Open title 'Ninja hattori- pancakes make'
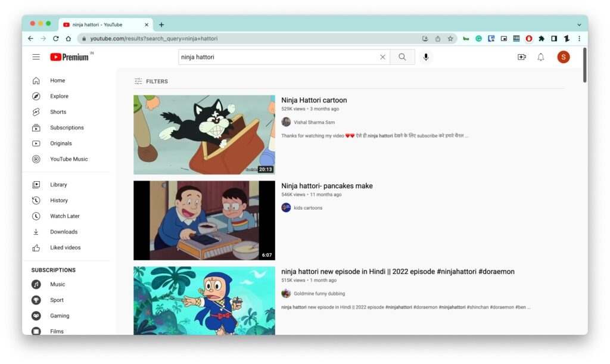This screenshot has width=610, height=364. 327,186
